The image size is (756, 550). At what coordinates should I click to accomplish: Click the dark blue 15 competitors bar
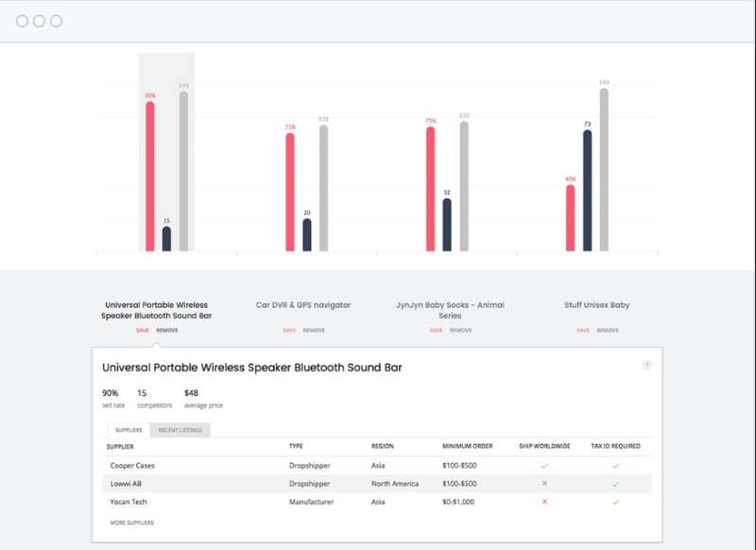coord(166,238)
